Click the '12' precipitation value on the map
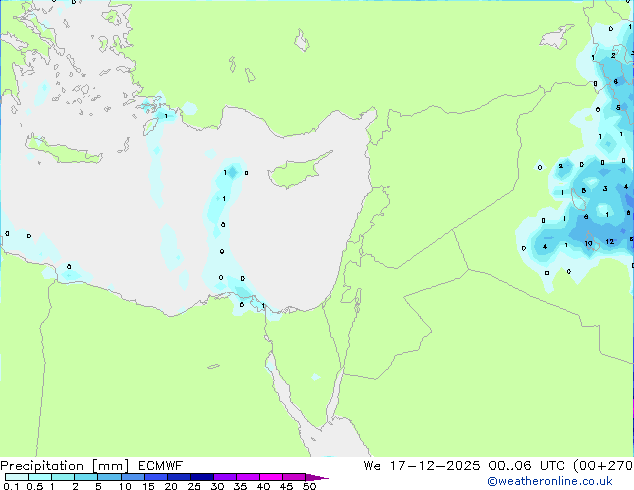The width and height of the screenshot is (634, 490). [610, 241]
